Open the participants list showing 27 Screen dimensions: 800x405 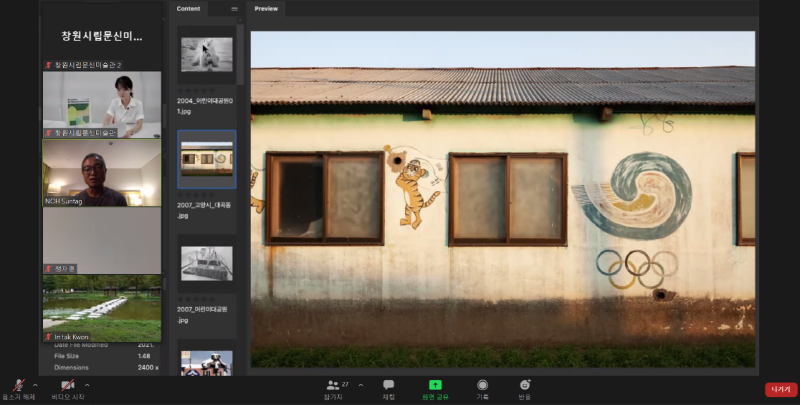334,390
